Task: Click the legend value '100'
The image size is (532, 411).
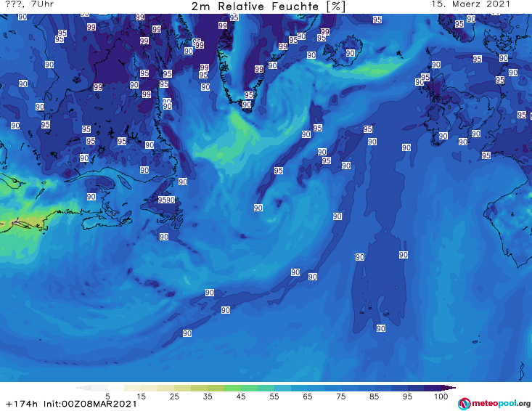Action: [x=441, y=396]
